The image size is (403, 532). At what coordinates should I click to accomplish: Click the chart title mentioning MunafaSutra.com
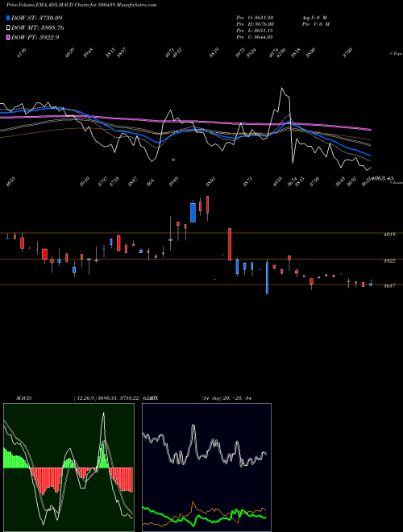pyautogui.click(x=81, y=5)
